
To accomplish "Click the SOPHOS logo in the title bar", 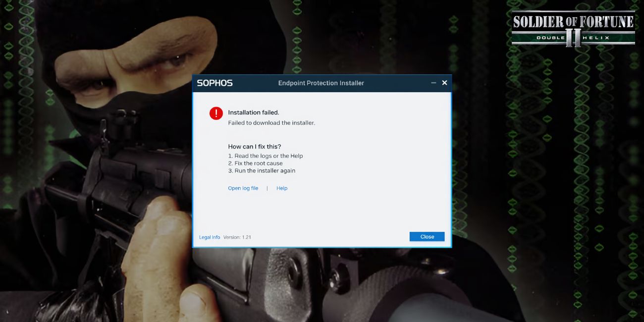I will (216, 83).
